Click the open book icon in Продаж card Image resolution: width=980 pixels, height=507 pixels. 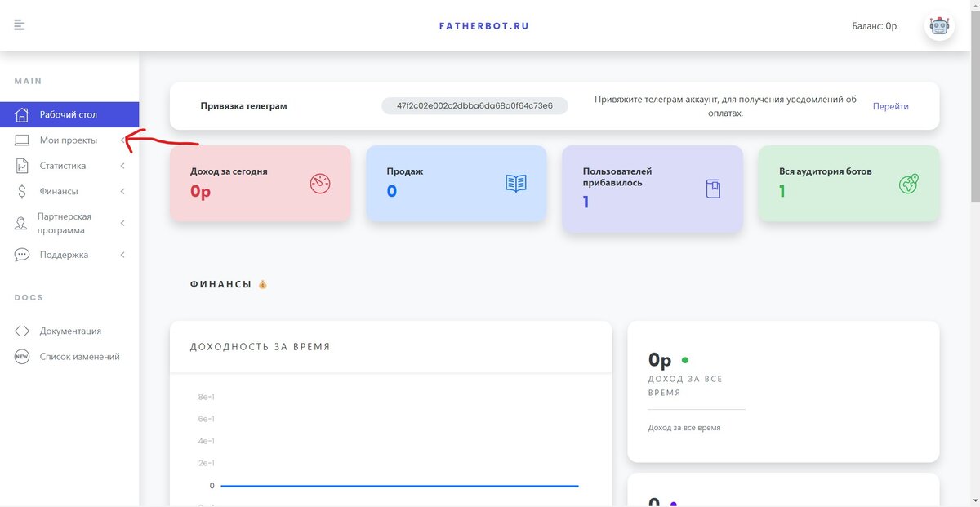(x=516, y=183)
